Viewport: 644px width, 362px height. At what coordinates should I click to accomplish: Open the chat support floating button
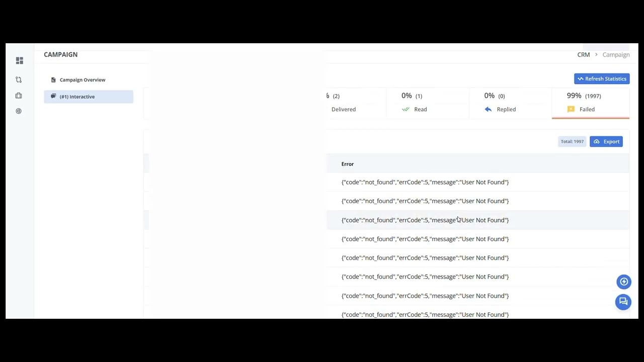click(623, 302)
